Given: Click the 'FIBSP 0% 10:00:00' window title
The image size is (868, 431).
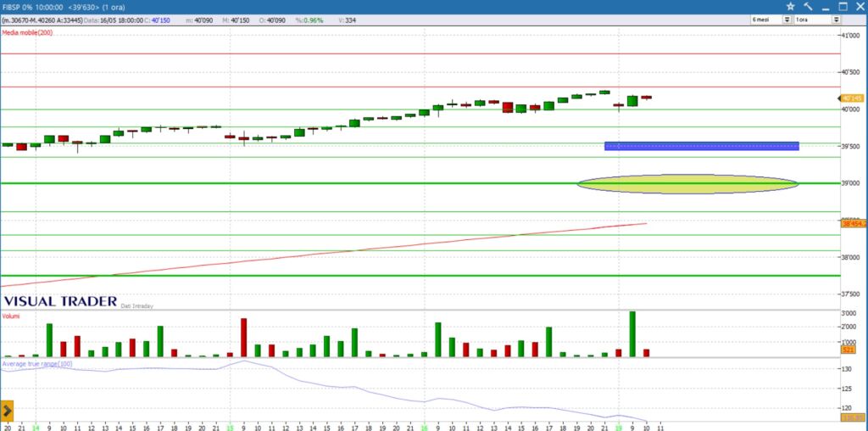Looking at the screenshot, I should pyautogui.click(x=34, y=7).
